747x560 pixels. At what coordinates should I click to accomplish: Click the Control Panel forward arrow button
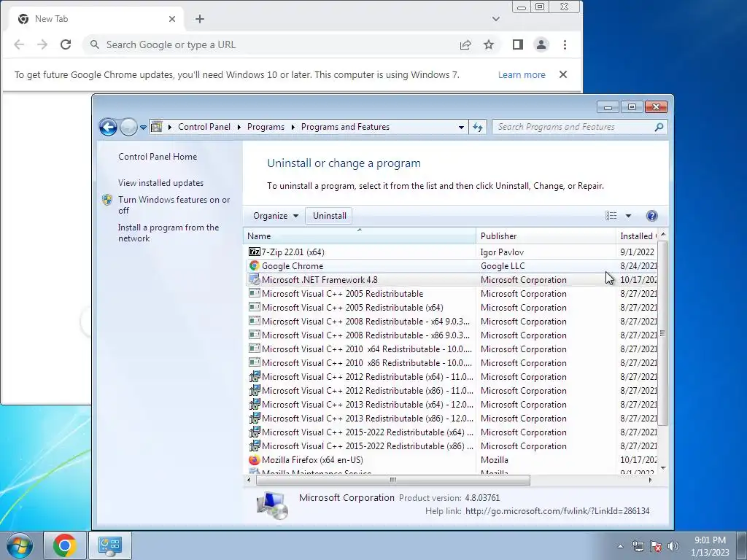(128, 127)
